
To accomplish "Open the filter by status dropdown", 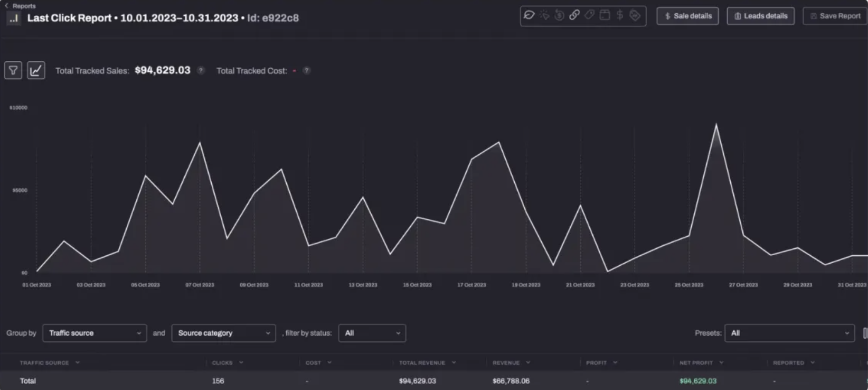I will [372, 333].
